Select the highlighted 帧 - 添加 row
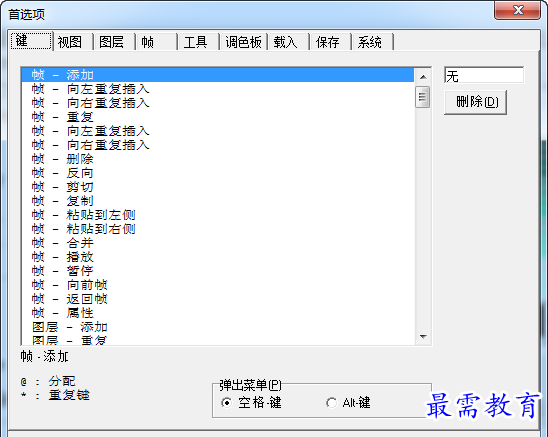The image size is (548, 437). click(218, 75)
